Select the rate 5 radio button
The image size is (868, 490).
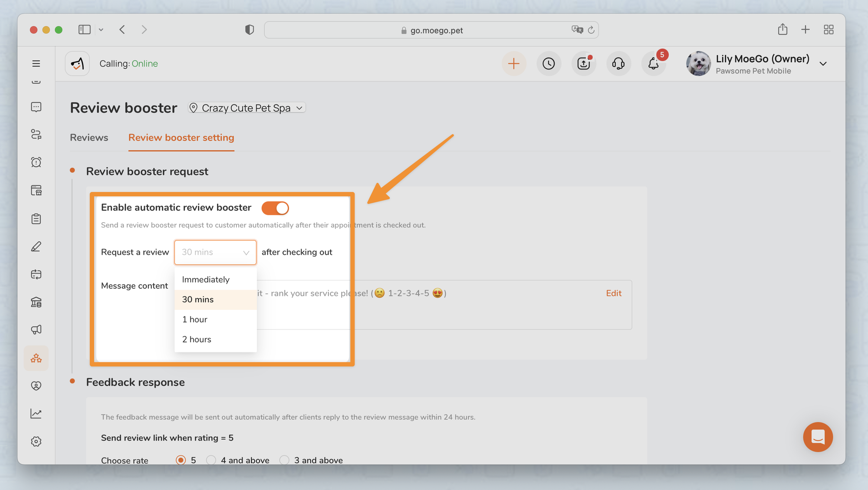tap(181, 460)
